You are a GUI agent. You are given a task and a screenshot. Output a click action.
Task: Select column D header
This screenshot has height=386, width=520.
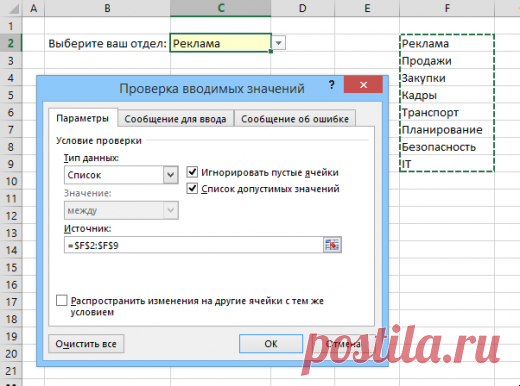(x=303, y=8)
